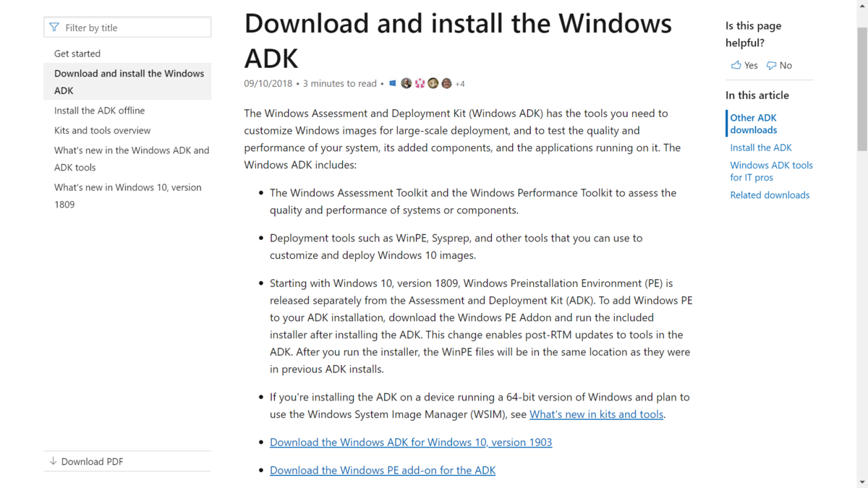Click the Download PDF arrow icon

(x=53, y=461)
